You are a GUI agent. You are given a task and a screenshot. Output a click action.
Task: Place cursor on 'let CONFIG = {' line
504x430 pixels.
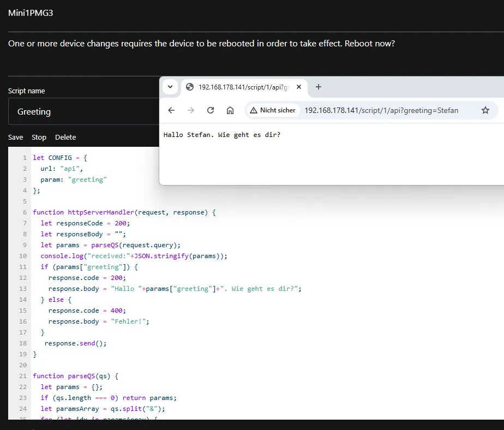point(59,158)
